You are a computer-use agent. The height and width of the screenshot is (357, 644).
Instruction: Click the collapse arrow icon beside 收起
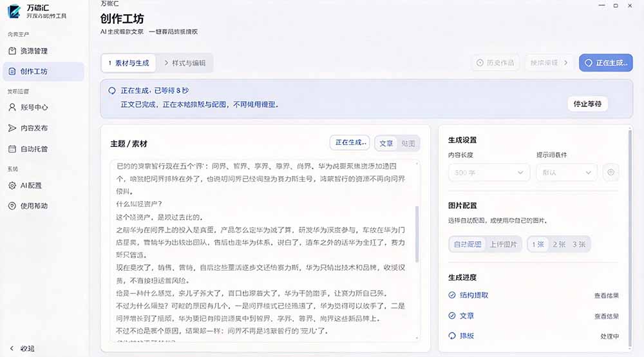point(12,349)
